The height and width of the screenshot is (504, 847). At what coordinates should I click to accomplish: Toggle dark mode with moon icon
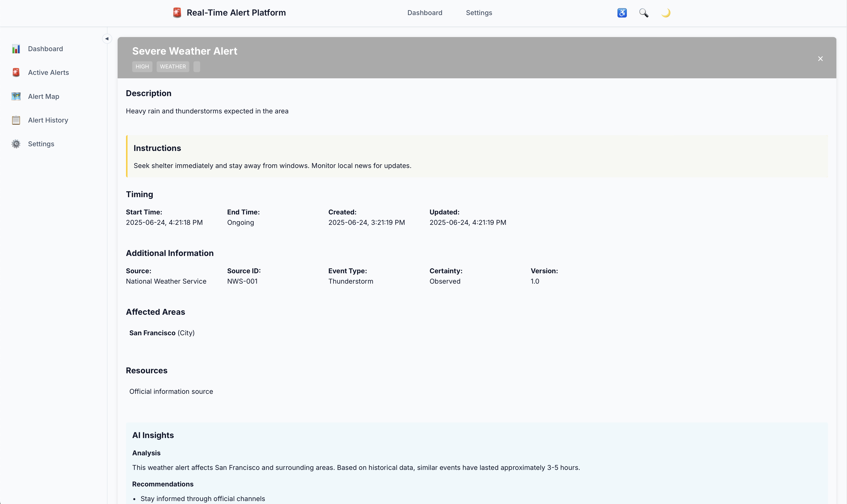[666, 13]
